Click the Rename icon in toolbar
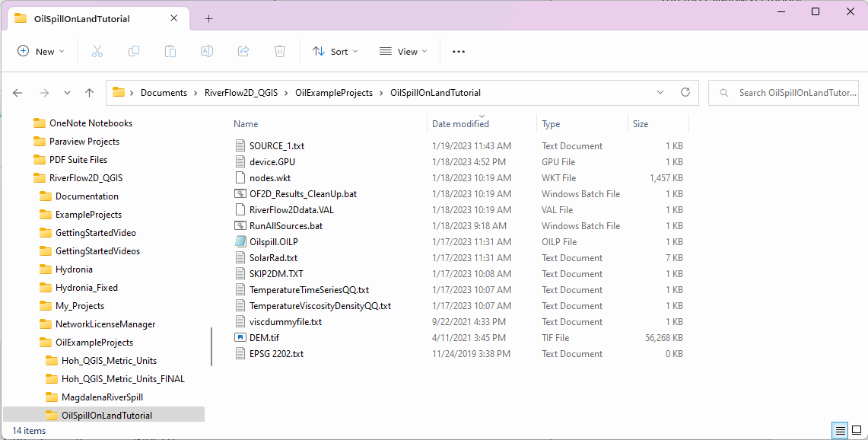 pos(206,52)
